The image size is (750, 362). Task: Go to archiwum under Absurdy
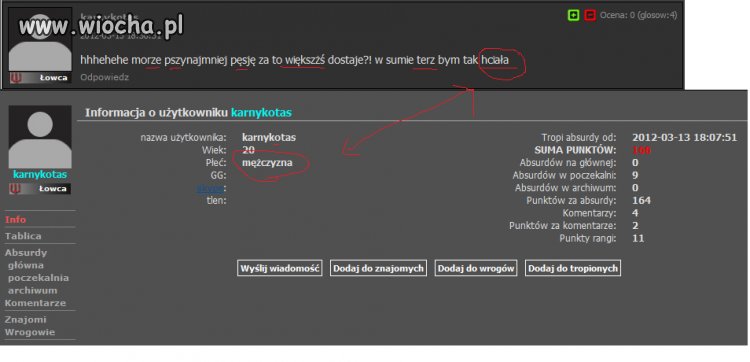(33, 290)
